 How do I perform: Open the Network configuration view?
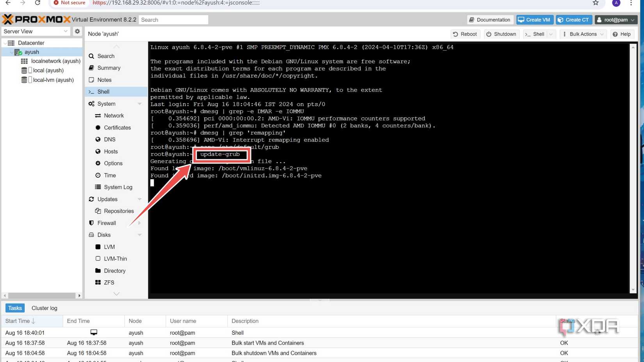114,115
